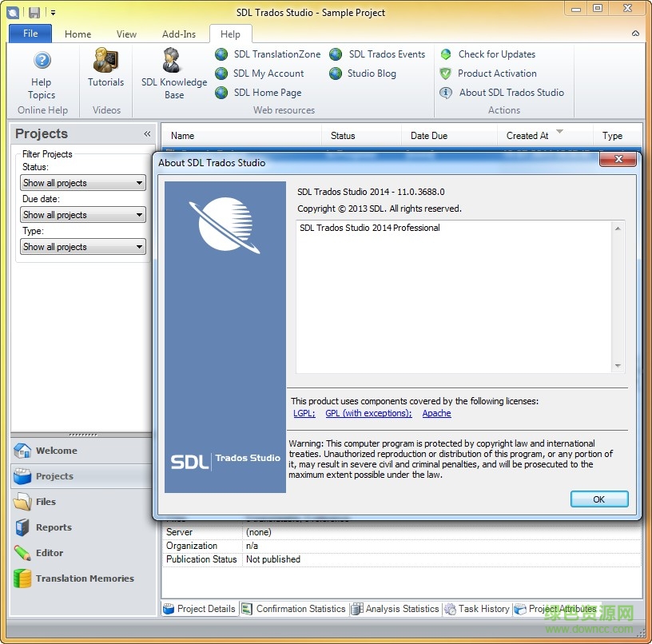Click the license text scroll-down arrow
The width and height of the screenshot is (652, 644).
pyautogui.click(x=618, y=367)
